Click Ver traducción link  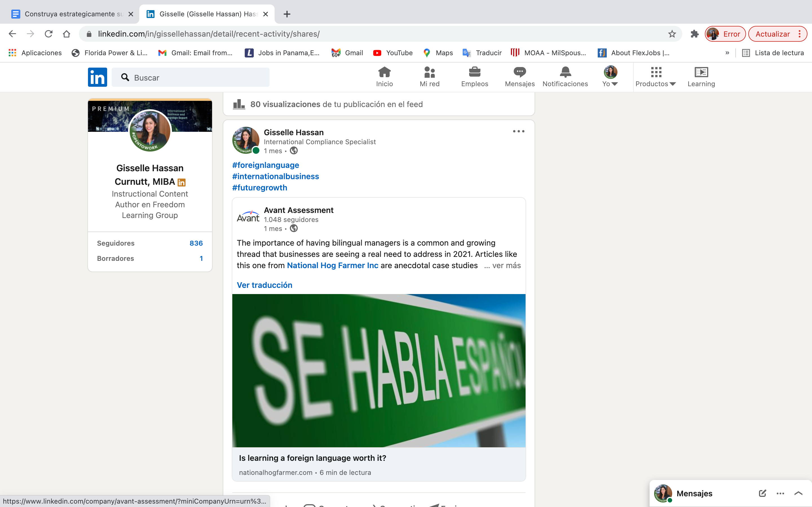[x=264, y=285]
